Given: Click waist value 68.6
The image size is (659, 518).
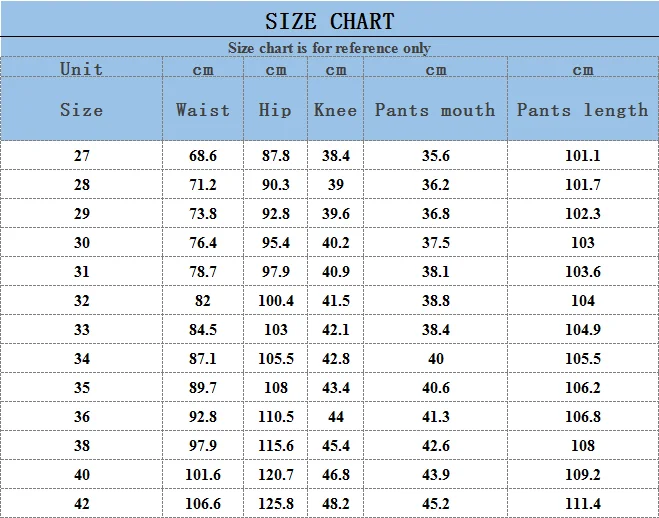Looking at the screenshot, I should click(x=203, y=156).
